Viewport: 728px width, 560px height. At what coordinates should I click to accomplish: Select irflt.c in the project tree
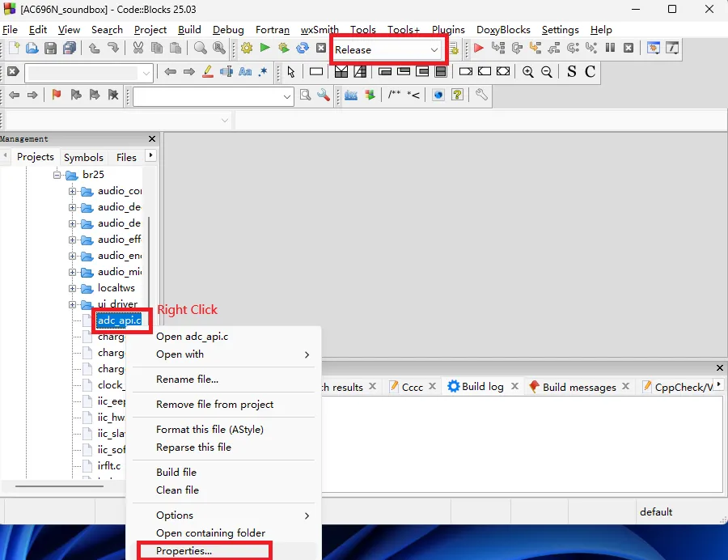coord(109,466)
